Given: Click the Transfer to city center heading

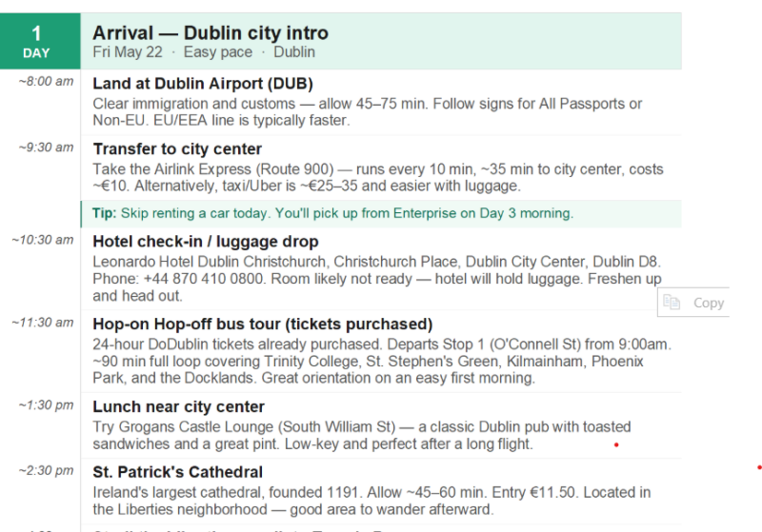Looking at the screenshot, I should point(177,149).
